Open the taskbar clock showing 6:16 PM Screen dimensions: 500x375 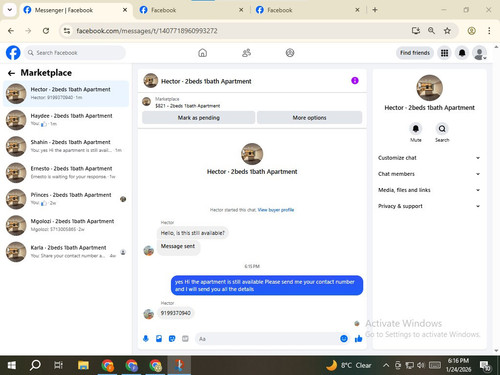(x=459, y=365)
